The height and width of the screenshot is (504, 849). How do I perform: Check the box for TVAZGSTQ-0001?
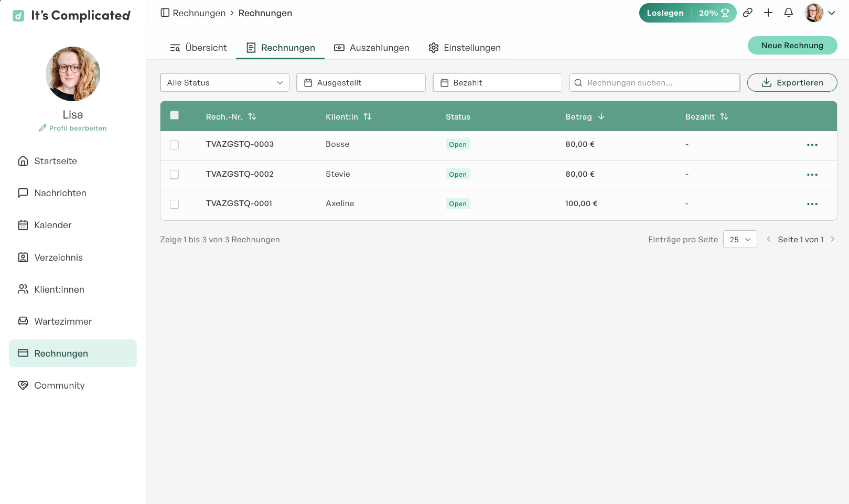click(175, 204)
